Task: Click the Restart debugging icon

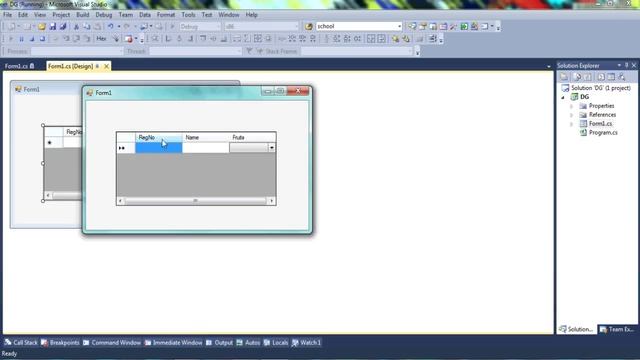Action: tap(42, 39)
